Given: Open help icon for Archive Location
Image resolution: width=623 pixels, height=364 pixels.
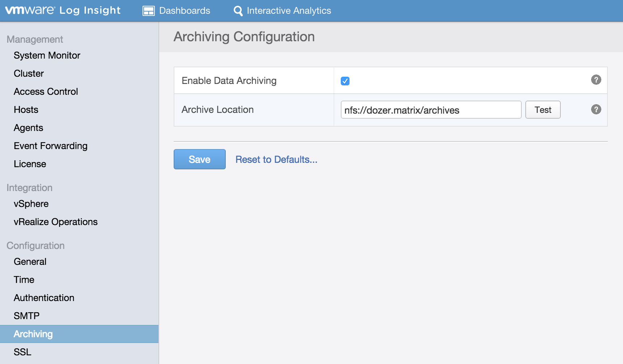Looking at the screenshot, I should (596, 109).
